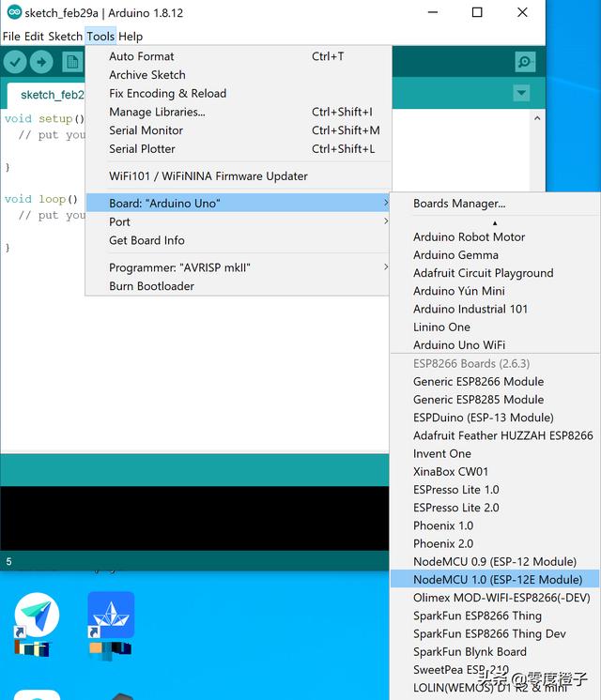The height and width of the screenshot is (700, 601).
Task: Choose Adafruit Feather HUZZAH ESP8266
Action: click(495, 435)
